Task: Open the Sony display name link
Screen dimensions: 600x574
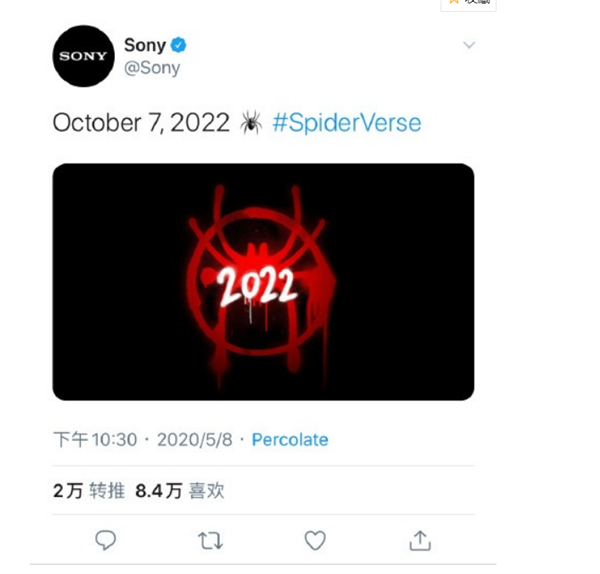Action: 144,45
